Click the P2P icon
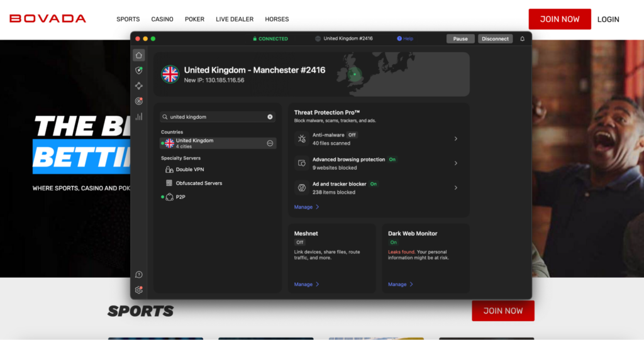 [169, 197]
